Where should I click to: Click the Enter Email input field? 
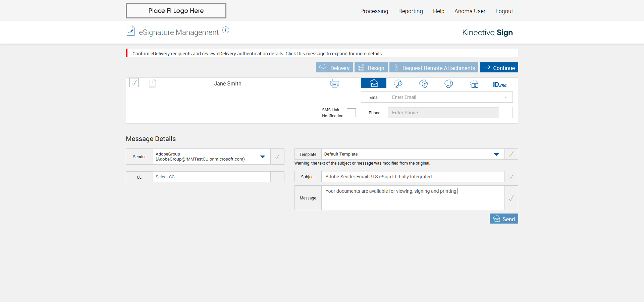click(x=443, y=97)
